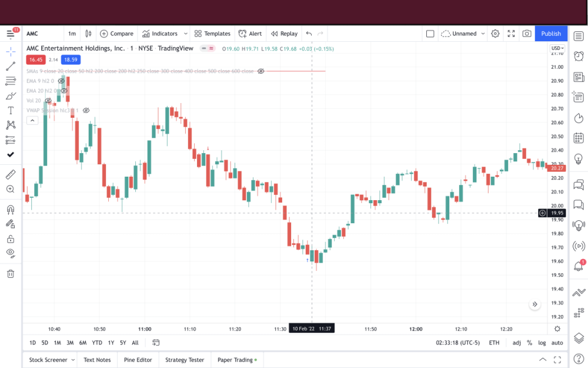Switch to the Pine Editor tab
The width and height of the screenshot is (588, 368).
tap(138, 360)
